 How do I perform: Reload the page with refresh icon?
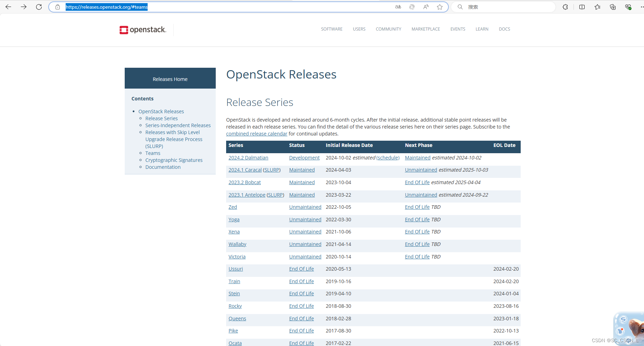(39, 7)
